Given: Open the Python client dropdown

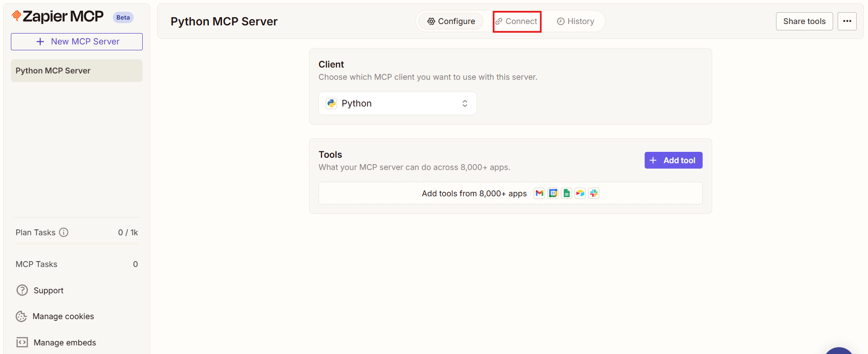Looking at the screenshot, I should pos(397,103).
